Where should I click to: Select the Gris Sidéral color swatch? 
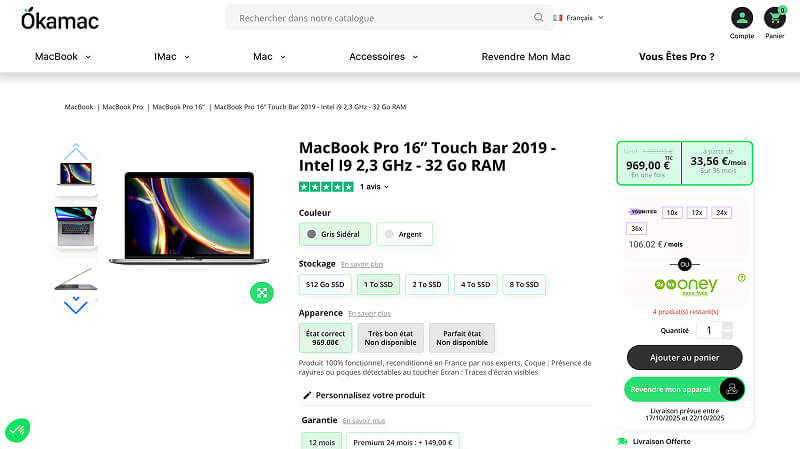[334, 234]
